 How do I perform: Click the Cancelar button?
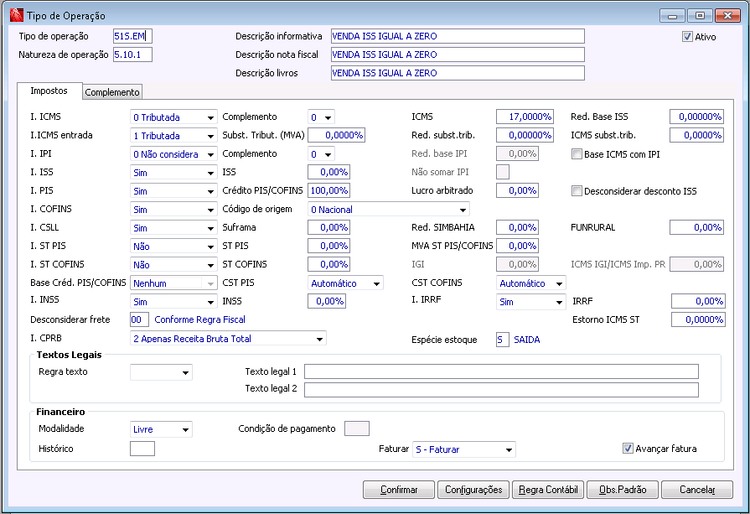pyautogui.click(x=697, y=490)
